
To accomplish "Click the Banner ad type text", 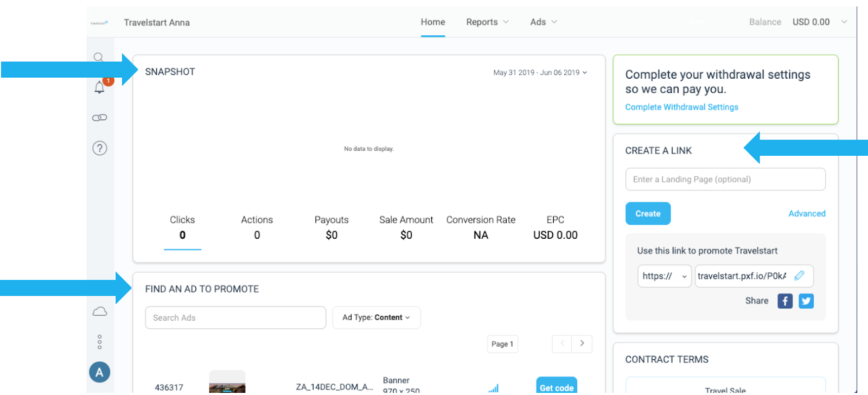I will (x=397, y=380).
